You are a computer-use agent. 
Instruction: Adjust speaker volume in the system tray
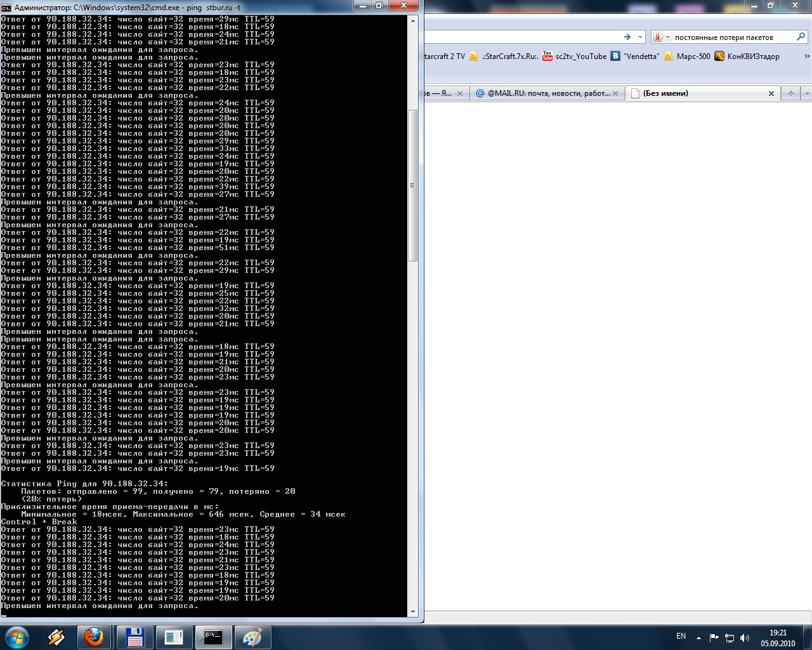[x=743, y=637]
